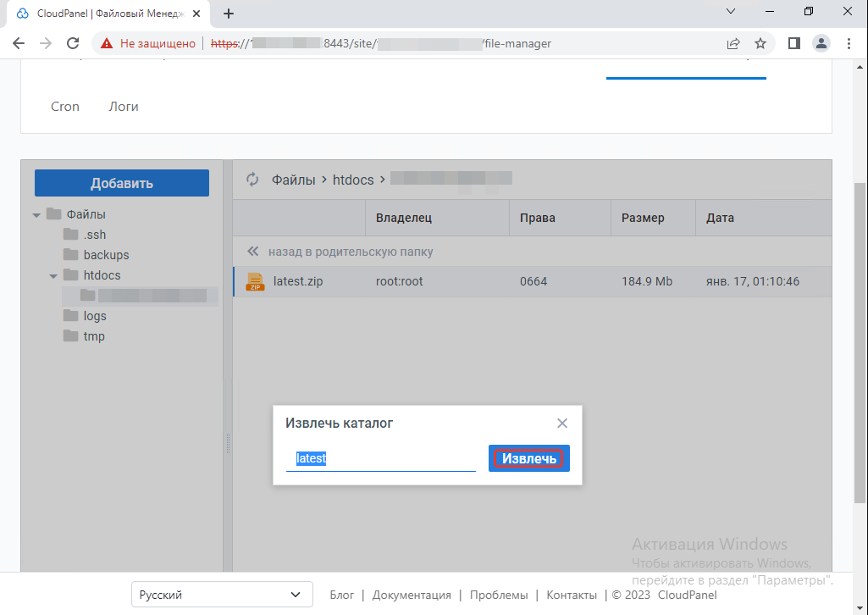Collapse the htdocs folder tree arrow
This screenshot has width=868, height=615.
(53, 276)
